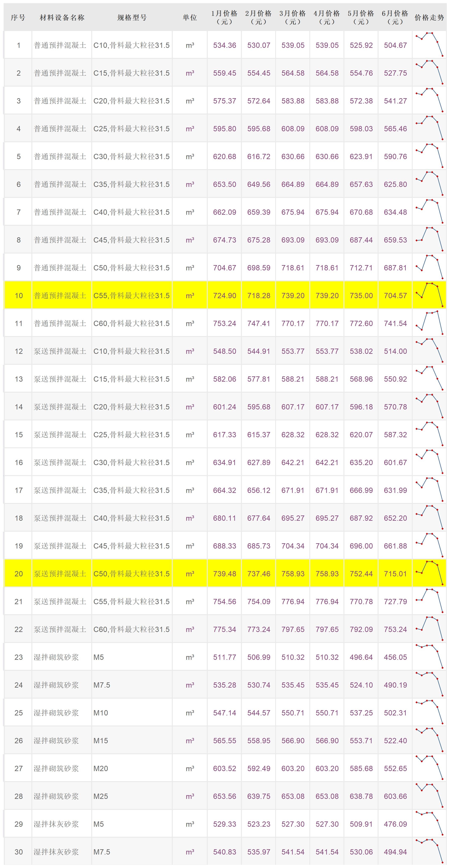This screenshot has height=868, width=450.
Task: Click the 规格型号 column header
Action: click(x=132, y=17)
